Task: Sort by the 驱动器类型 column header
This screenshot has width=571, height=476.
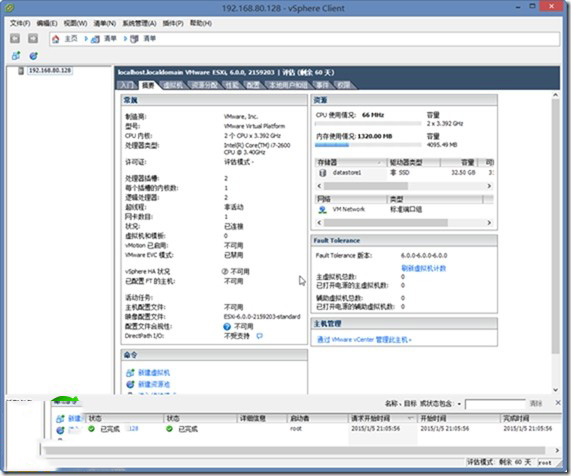Action: pyautogui.click(x=414, y=162)
